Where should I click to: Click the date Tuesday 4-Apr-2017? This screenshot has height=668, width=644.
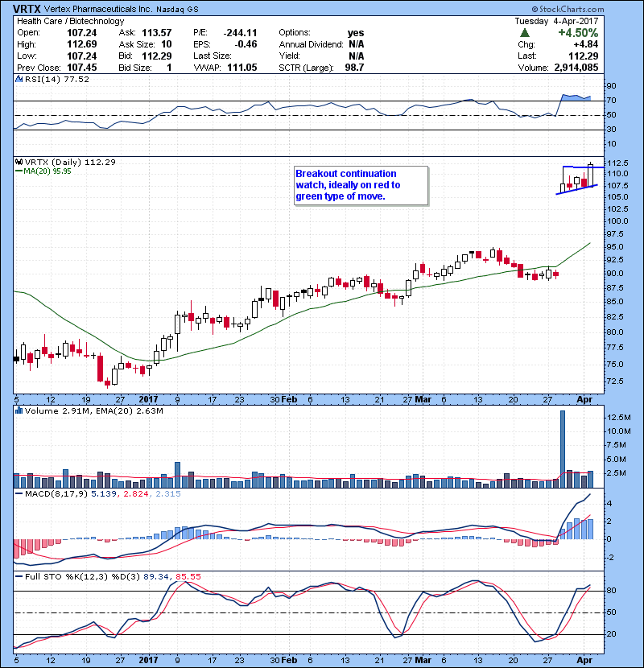pyautogui.click(x=556, y=21)
